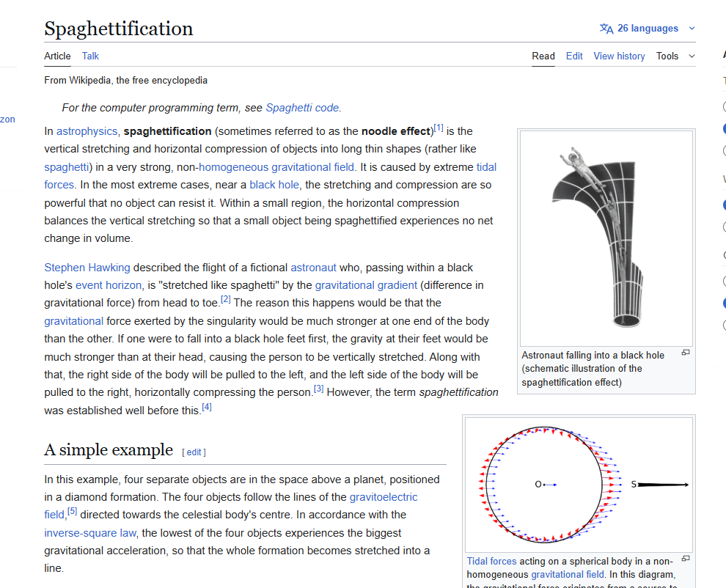Image resolution: width=726 pixels, height=588 pixels.
Task: Enlarge the astronaut image via its enlarge icon
Action: tap(686, 353)
